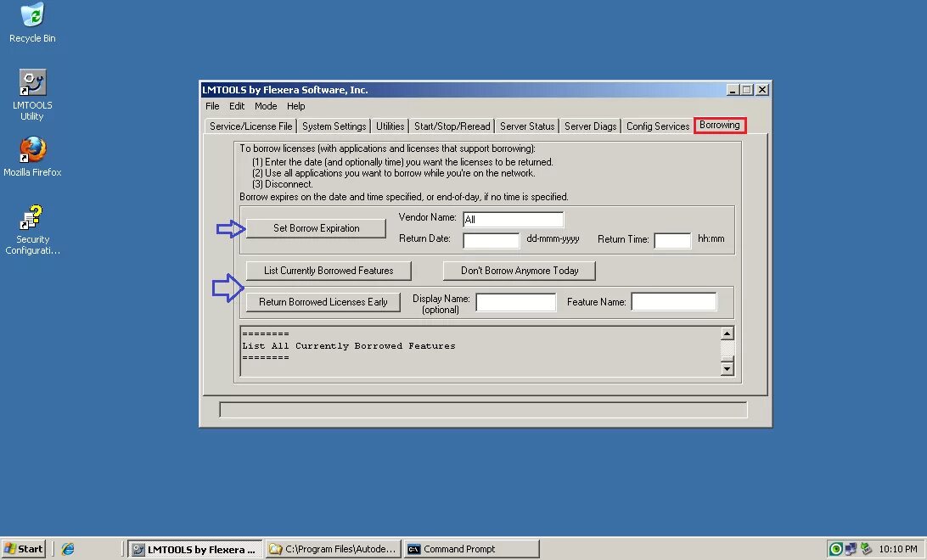The height and width of the screenshot is (560, 927).
Task: Select the LMTOOLS Utility desktop shortcut
Action: coord(32,95)
